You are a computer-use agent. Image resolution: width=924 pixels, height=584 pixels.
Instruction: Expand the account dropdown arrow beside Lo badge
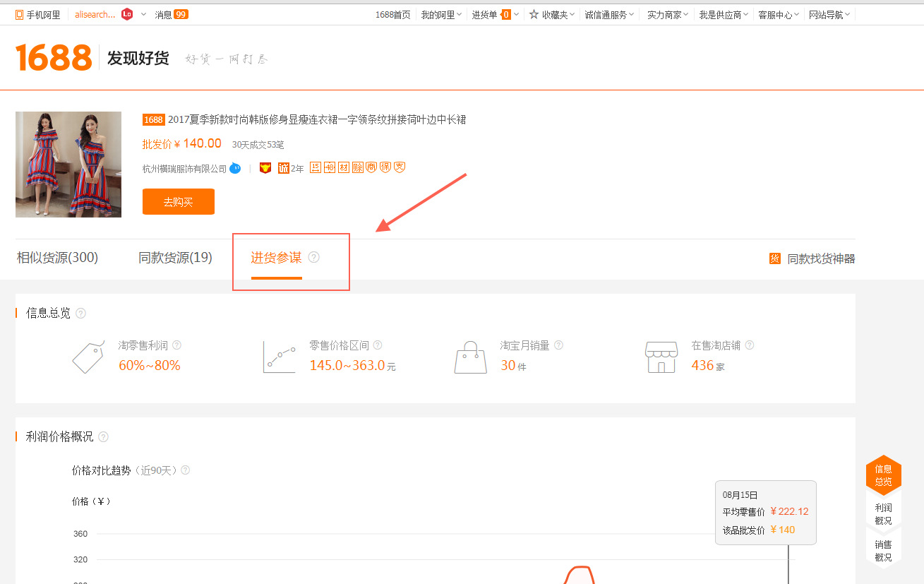click(144, 14)
